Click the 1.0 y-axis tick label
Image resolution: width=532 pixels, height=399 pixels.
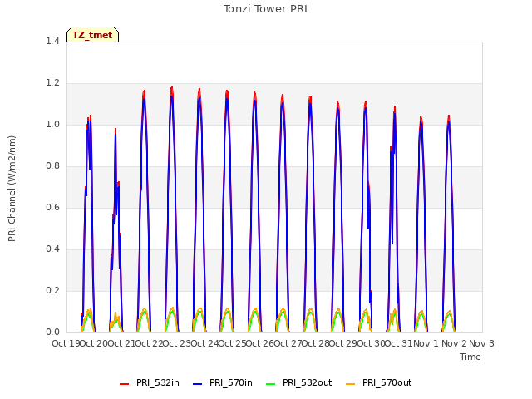[x=52, y=124]
